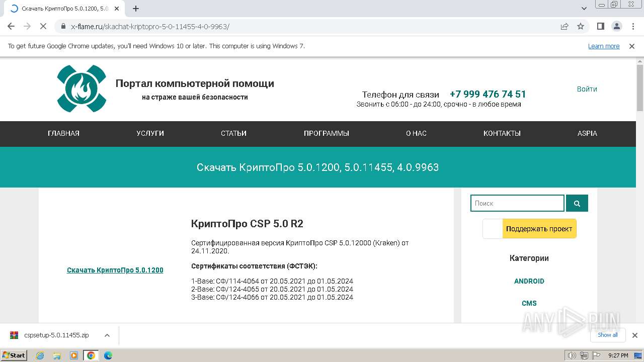Download via Скачать КриптоПро 5.0.1200 link
The width and height of the screenshot is (644, 362).
(115, 270)
